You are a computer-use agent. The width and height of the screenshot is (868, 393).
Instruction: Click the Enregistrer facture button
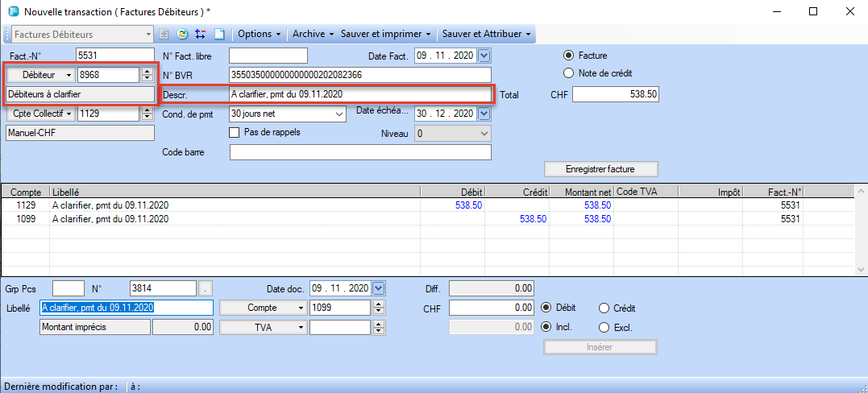tap(601, 169)
